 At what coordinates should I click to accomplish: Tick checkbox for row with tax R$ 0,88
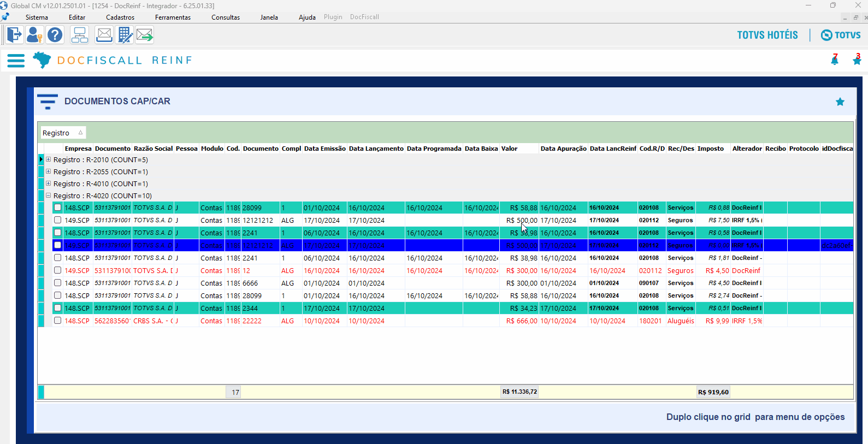tap(57, 208)
